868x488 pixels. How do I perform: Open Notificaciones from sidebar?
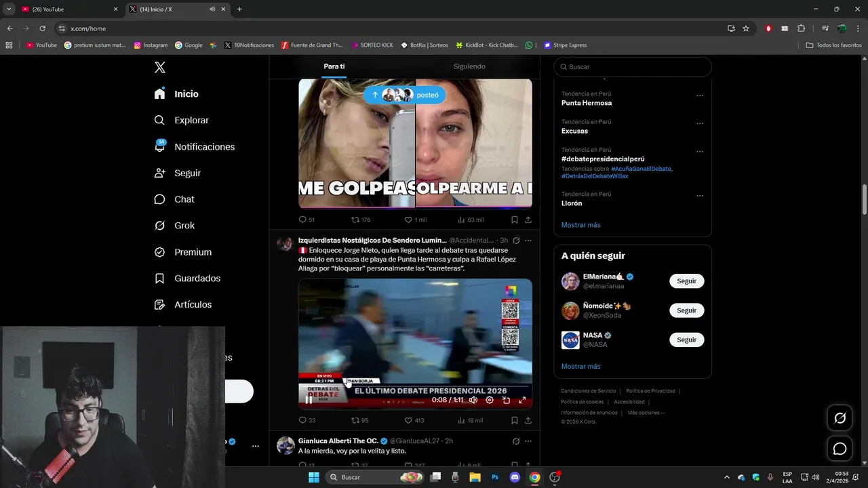click(x=194, y=146)
